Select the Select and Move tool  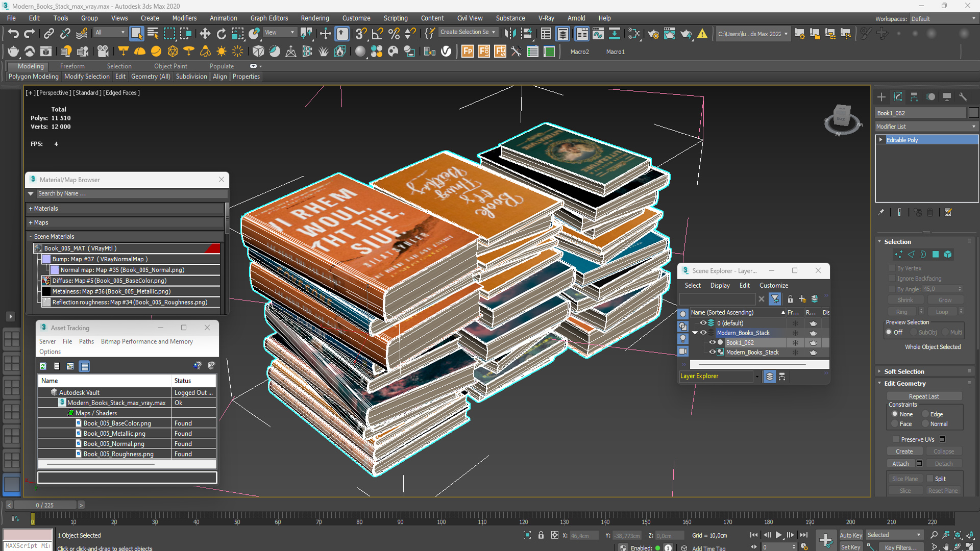coord(205,34)
